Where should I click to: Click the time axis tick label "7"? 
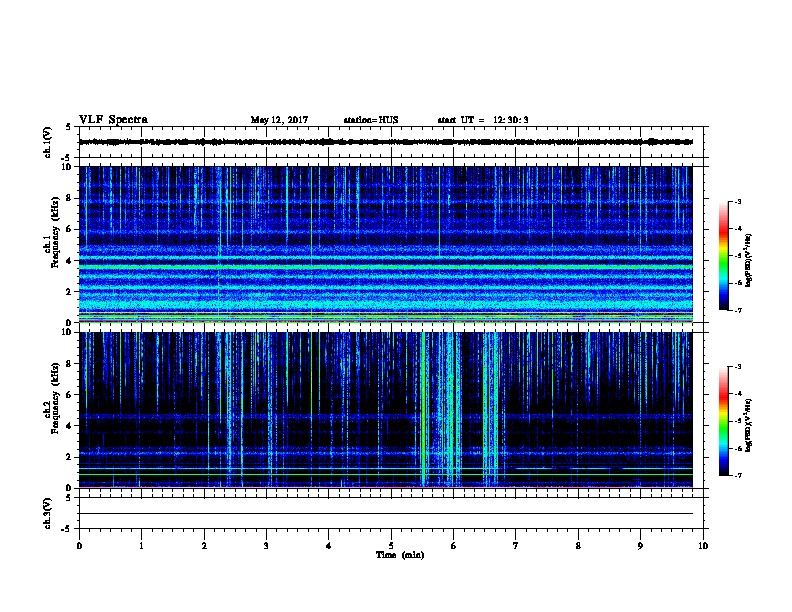click(x=516, y=545)
